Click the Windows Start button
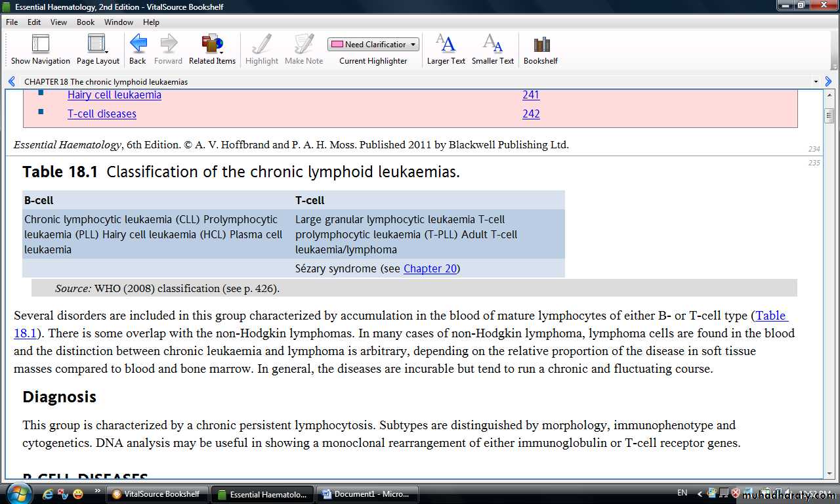This screenshot has height=504, width=840. [18, 493]
